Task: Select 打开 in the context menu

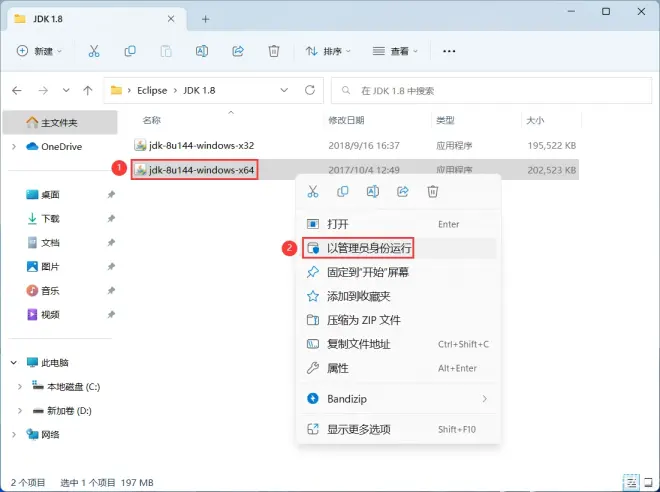Action: [399, 224]
